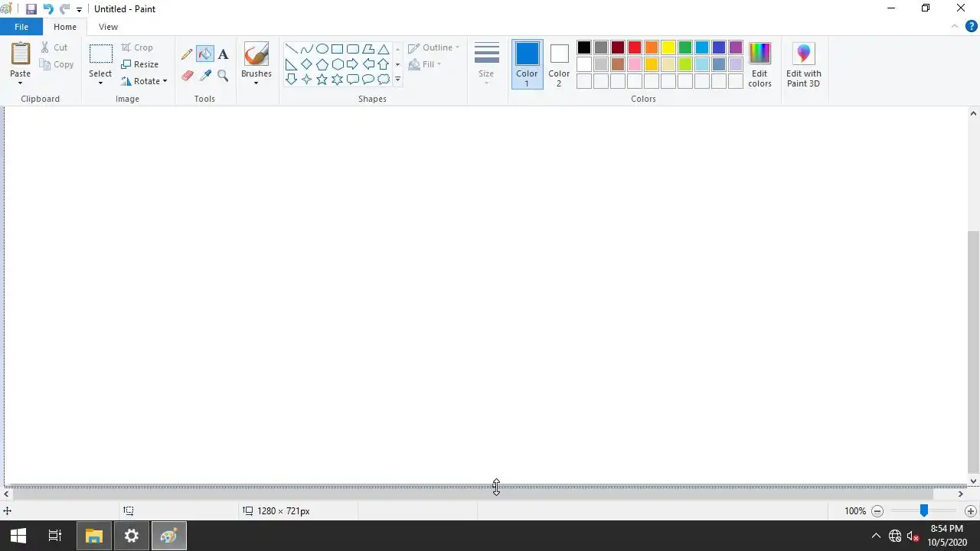This screenshot has height=551, width=980.
Task: Select the Text tool
Action: (223, 54)
